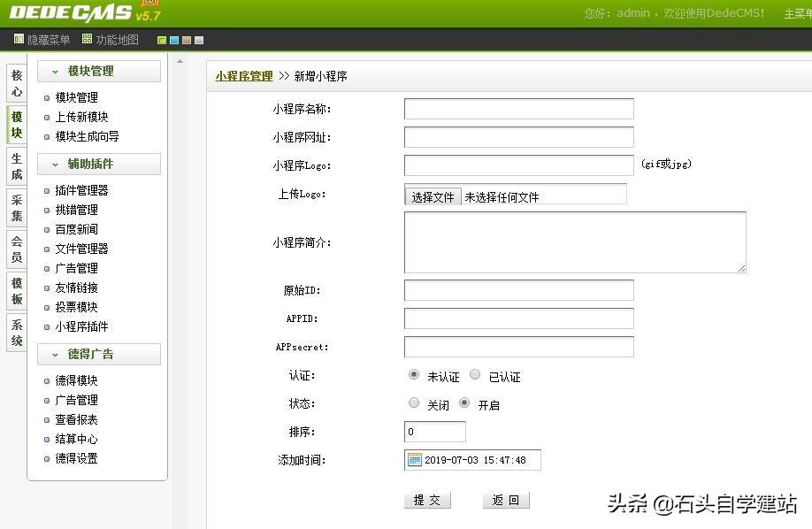Image resolution: width=812 pixels, height=529 pixels.
Task: Switch to the 生成 side tab
Action: (x=17, y=166)
